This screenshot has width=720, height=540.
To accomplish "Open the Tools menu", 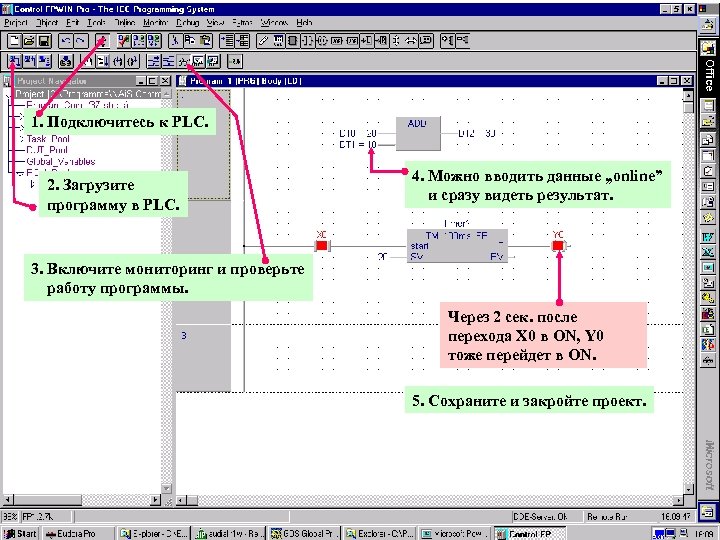I will click(96, 22).
